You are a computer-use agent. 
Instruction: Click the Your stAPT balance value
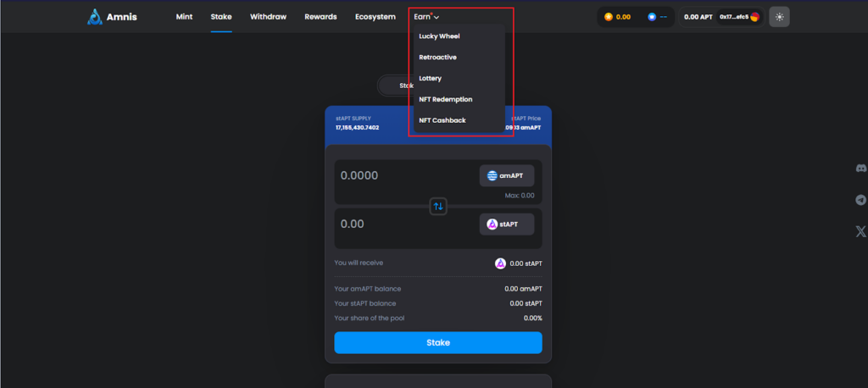click(526, 303)
